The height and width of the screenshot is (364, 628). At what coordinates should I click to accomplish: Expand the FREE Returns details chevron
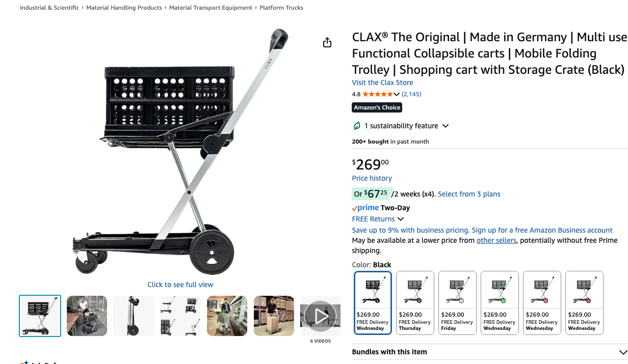(401, 219)
